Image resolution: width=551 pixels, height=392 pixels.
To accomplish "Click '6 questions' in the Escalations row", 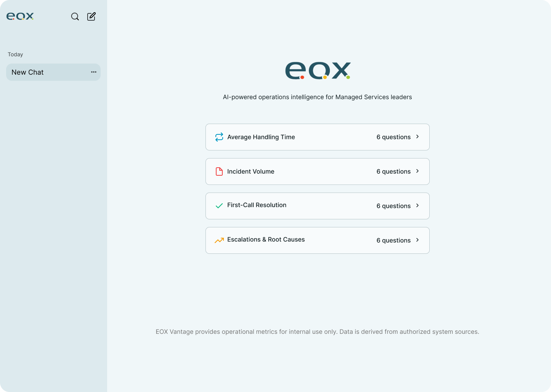I will [393, 240].
